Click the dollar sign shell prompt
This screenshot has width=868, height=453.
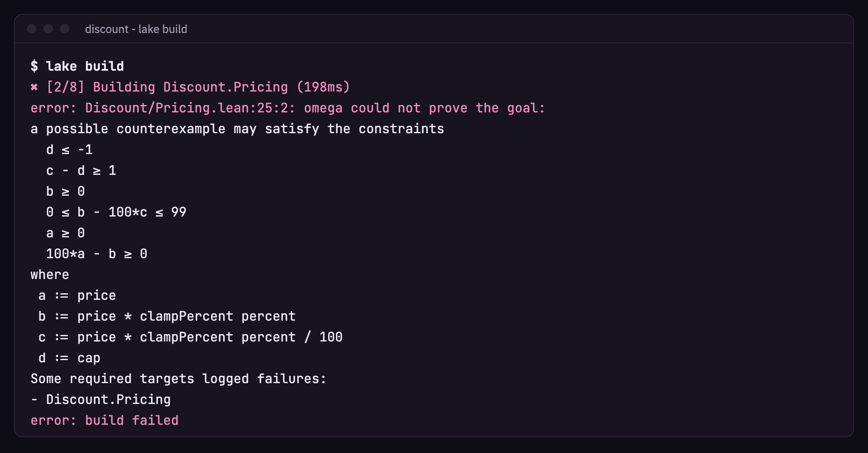[34, 66]
